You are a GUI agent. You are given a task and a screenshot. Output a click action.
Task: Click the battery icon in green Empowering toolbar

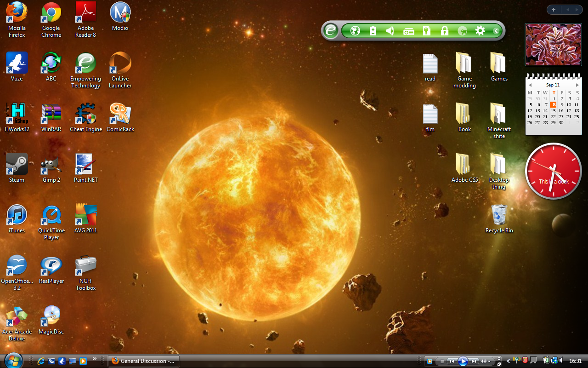point(373,31)
